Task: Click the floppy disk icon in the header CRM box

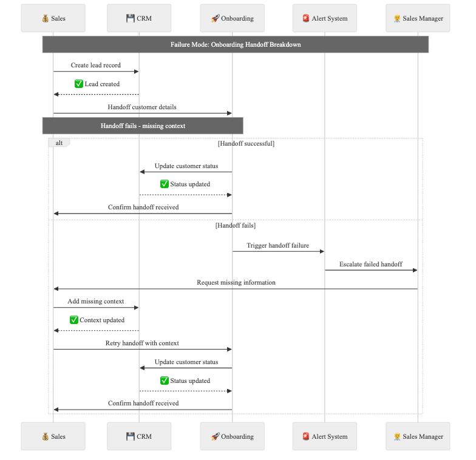Action: click(x=130, y=18)
